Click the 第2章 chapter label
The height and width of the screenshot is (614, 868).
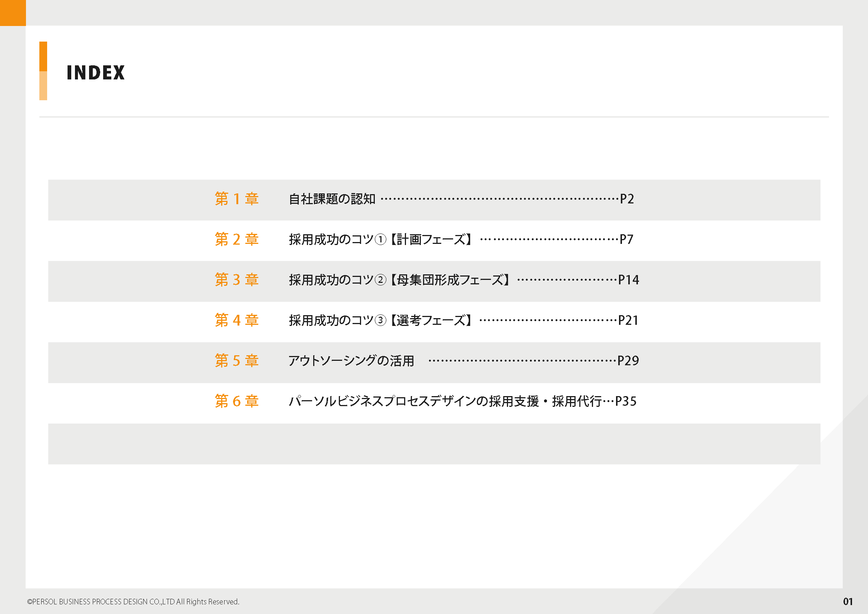click(x=237, y=239)
